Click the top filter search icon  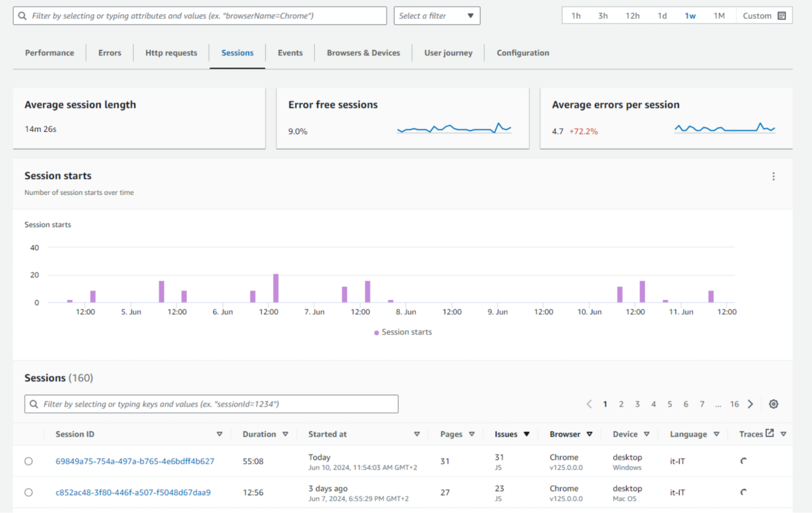coord(23,16)
